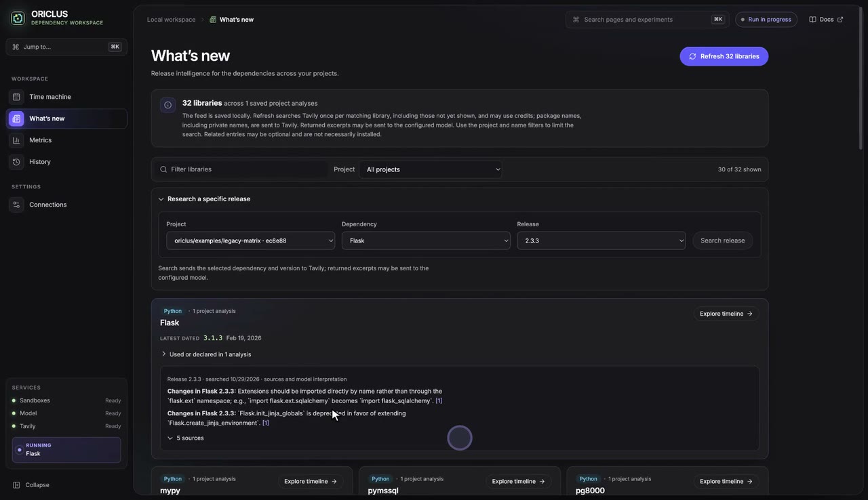The width and height of the screenshot is (868, 500).
Task: Click the Sandboxes service status row
Action: coord(66,400)
